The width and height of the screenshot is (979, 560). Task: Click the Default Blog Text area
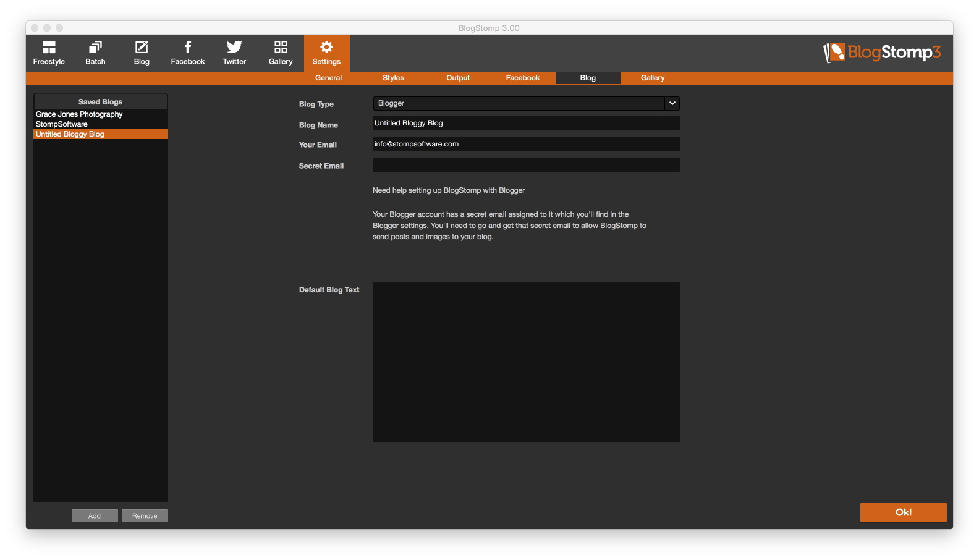(x=526, y=362)
